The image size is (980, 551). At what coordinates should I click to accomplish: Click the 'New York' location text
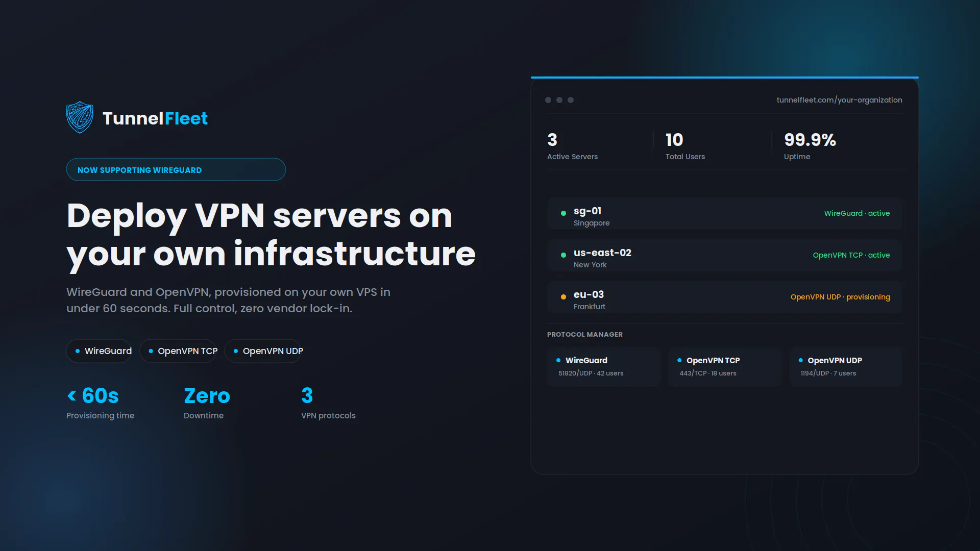point(590,265)
